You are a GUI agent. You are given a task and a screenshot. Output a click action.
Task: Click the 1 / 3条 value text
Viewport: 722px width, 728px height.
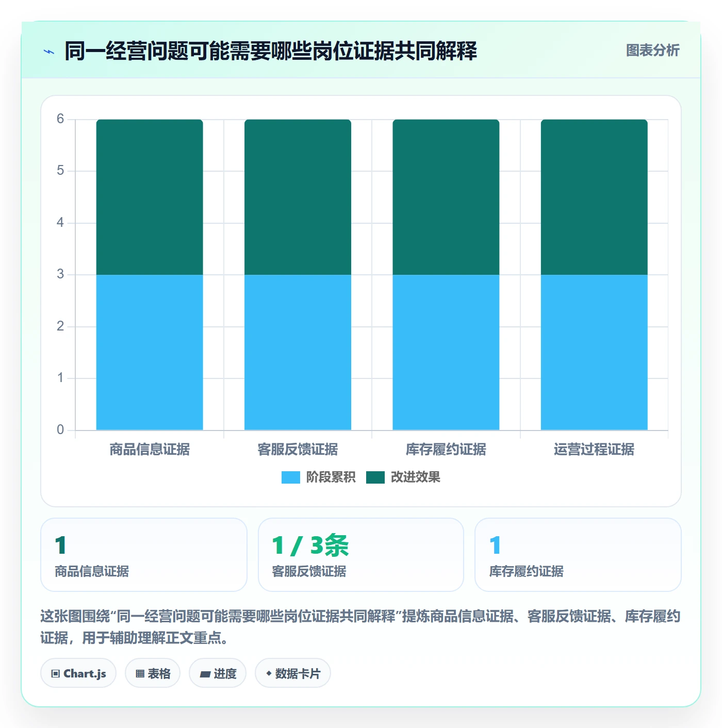[x=310, y=545]
